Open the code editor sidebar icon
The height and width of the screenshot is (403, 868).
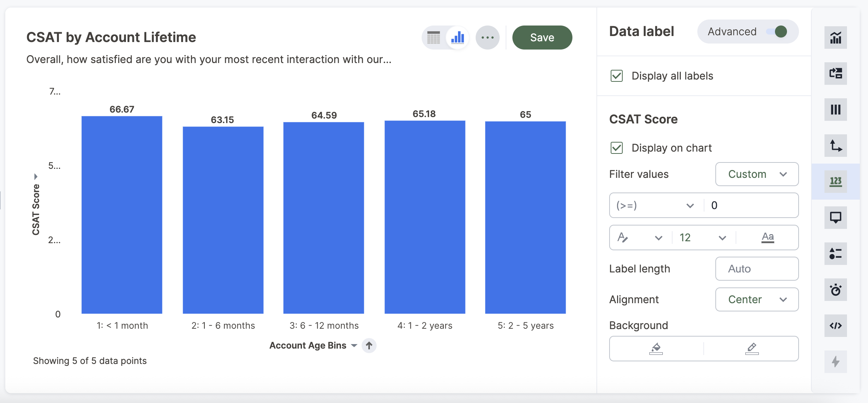[835, 326]
